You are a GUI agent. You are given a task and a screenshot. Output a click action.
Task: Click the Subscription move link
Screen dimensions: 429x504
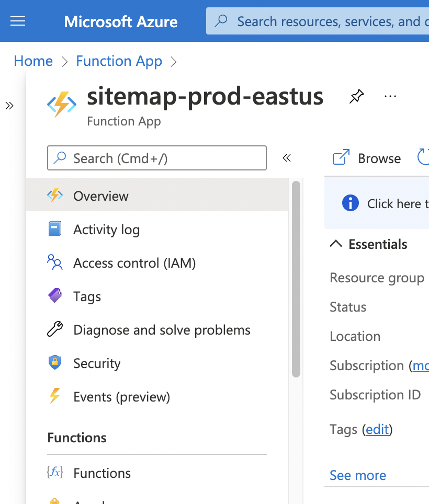(x=421, y=365)
